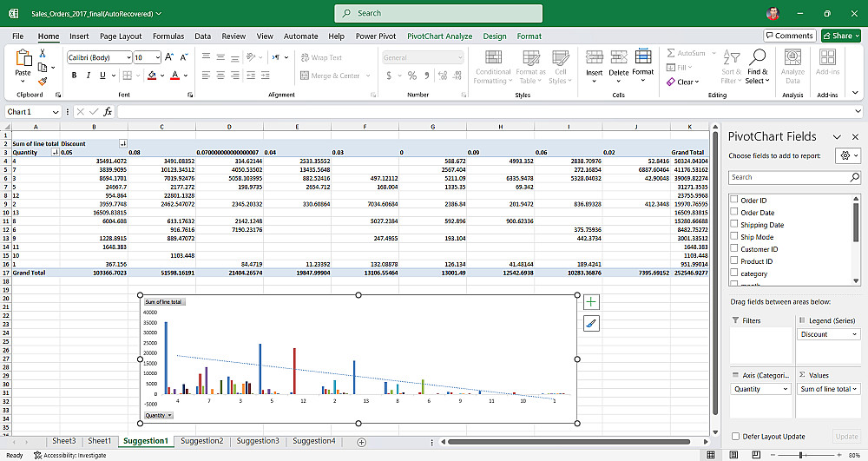Viewport: 868px width, 461px height.
Task: Open Chart Styles paintbrush button
Action: click(x=591, y=324)
